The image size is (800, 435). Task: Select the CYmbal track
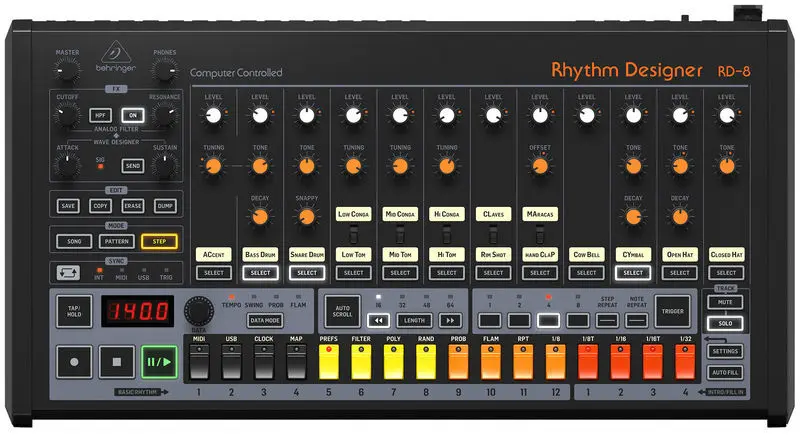coord(633,273)
